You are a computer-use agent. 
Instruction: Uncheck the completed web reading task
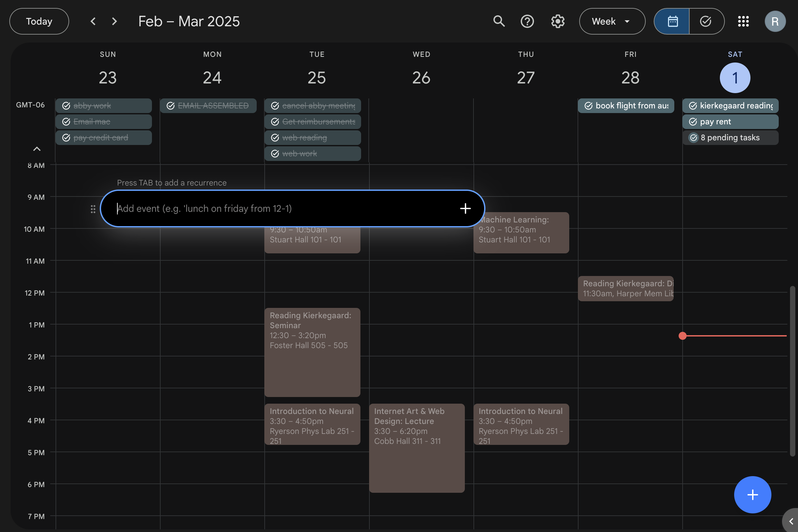[x=275, y=137]
